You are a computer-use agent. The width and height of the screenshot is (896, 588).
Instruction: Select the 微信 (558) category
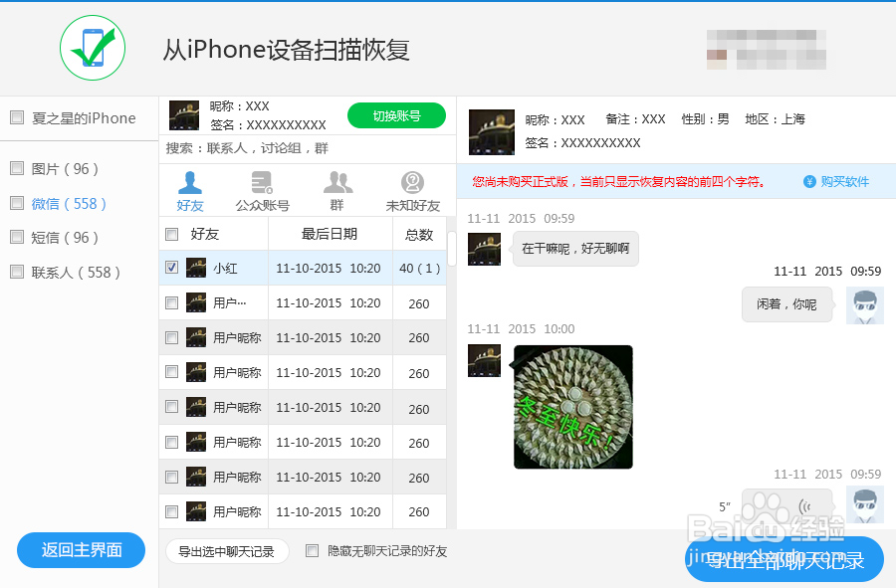pos(69,204)
